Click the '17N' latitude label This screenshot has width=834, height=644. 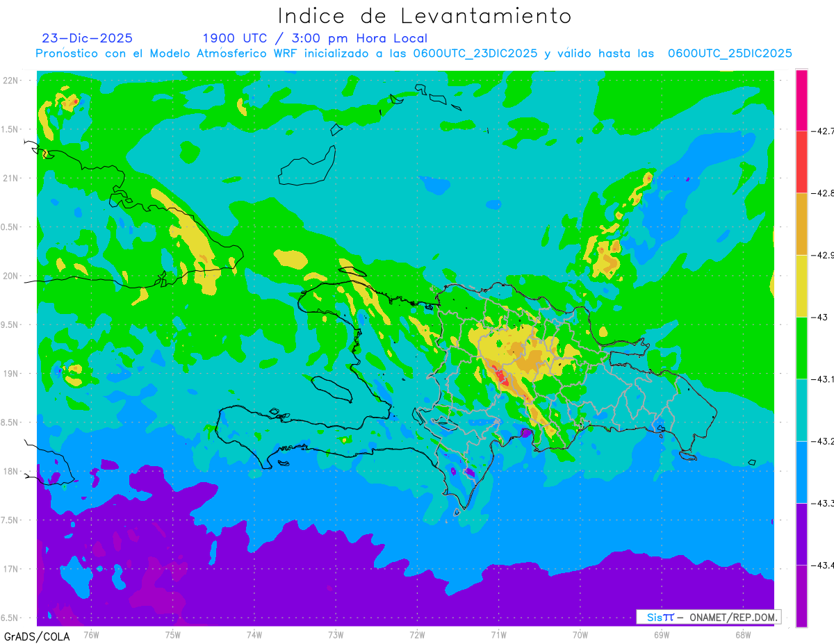tap(12, 569)
